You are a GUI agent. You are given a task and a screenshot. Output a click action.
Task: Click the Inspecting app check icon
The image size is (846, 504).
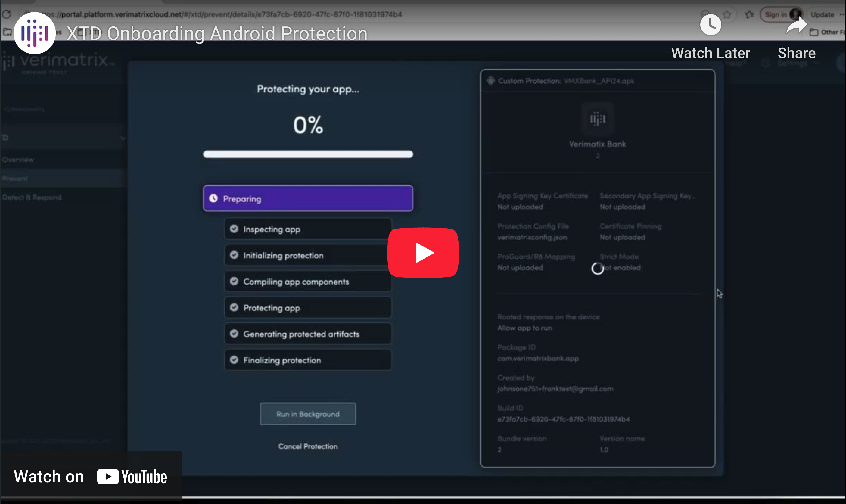pyautogui.click(x=234, y=229)
